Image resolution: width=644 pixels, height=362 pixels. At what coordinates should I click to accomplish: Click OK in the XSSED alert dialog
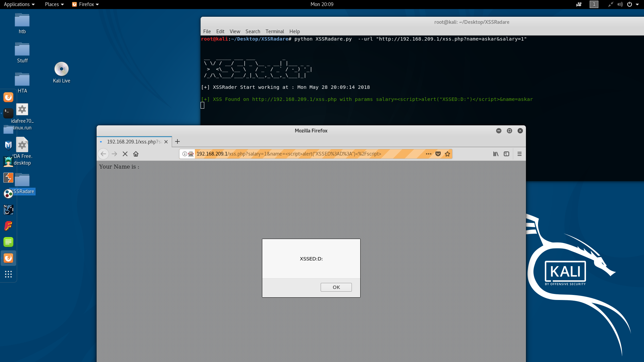point(336,287)
